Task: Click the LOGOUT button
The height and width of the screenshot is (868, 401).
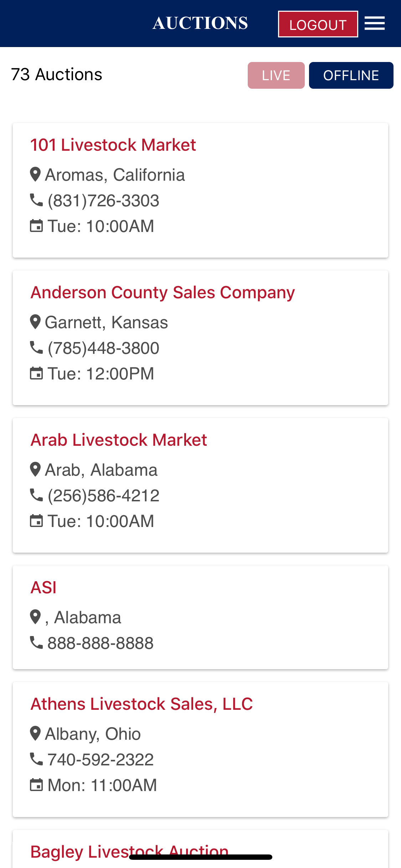Action: [318, 24]
